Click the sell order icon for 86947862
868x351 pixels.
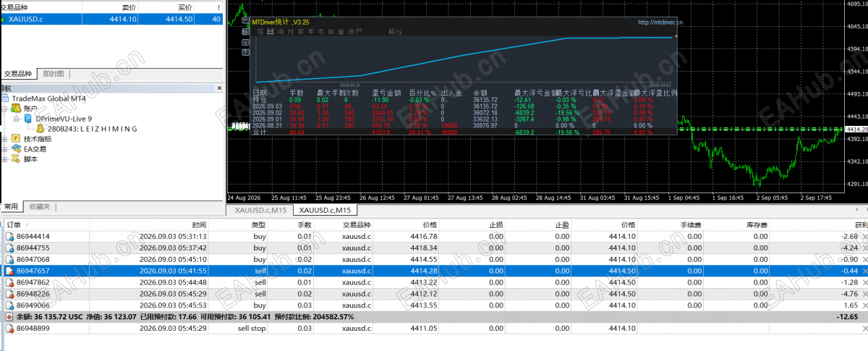tap(10, 282)
